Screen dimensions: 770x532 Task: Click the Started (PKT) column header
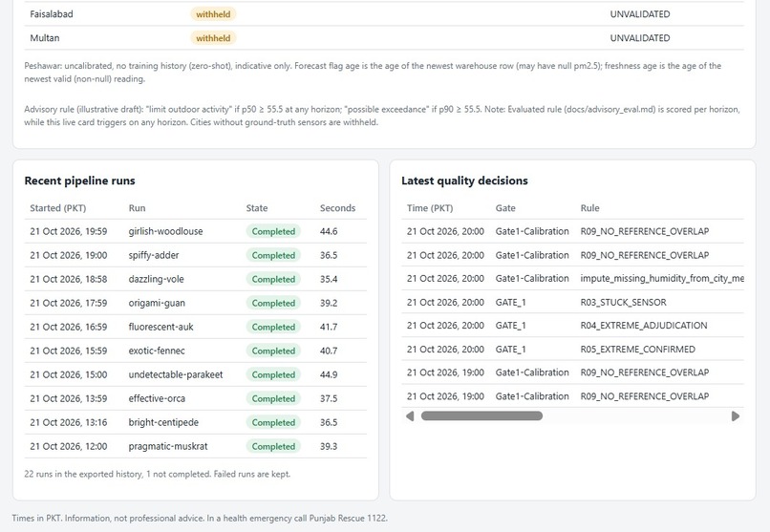[x=58, y=208]
